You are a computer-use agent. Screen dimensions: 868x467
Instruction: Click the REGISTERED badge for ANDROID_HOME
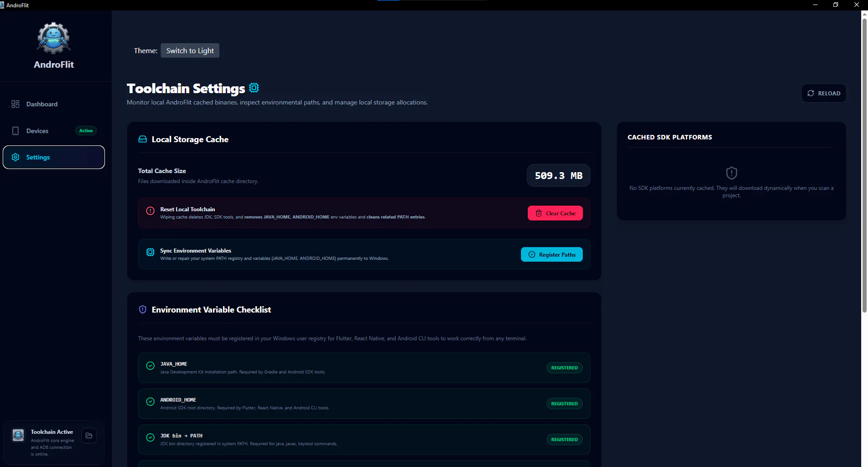(x=564, y=404)
